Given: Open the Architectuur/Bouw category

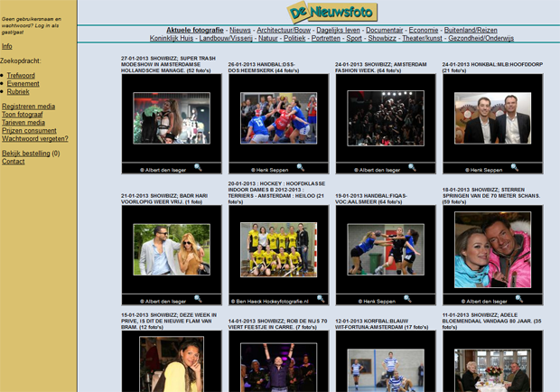Looking at the screenshot, I should [x=284, y=31].
